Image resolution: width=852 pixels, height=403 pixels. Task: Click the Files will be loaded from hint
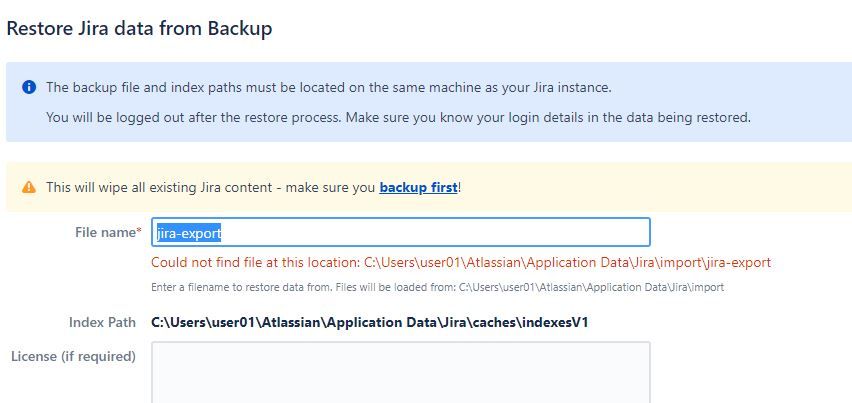click(437, 287)
